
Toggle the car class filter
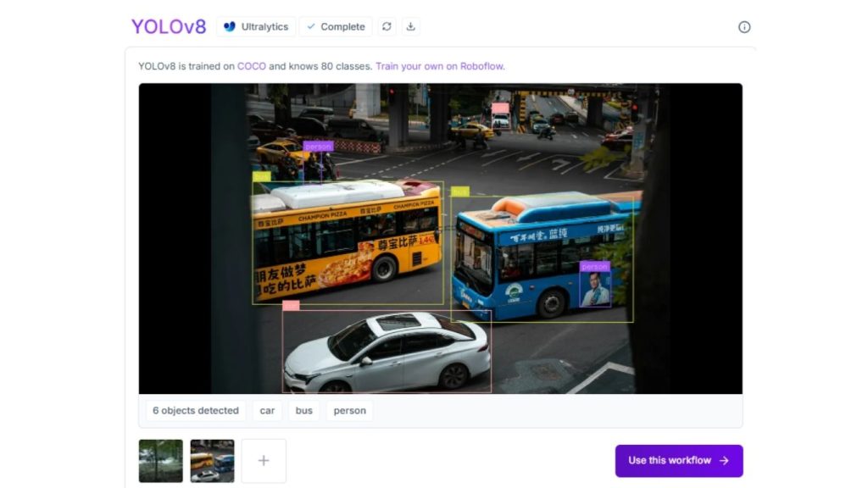(x=267, y=410)
